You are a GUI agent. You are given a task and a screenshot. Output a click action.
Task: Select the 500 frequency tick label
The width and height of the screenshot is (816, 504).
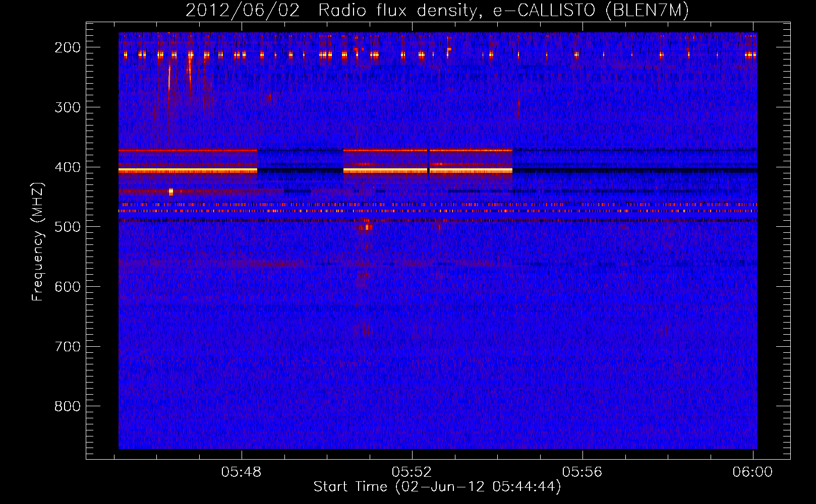[x=68, y=227]
